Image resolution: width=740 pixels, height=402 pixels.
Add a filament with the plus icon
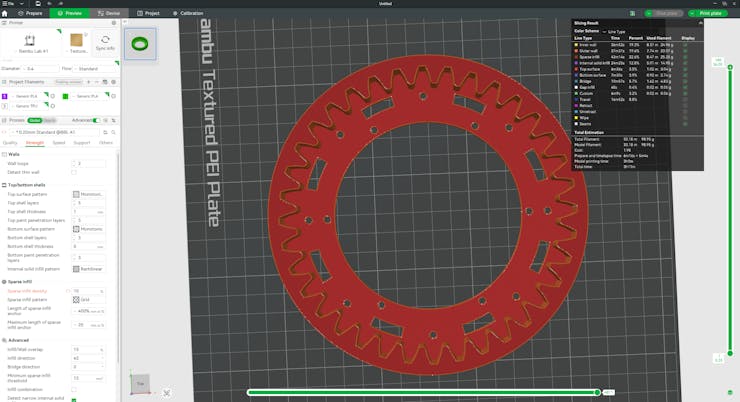(x=89, y=82)
